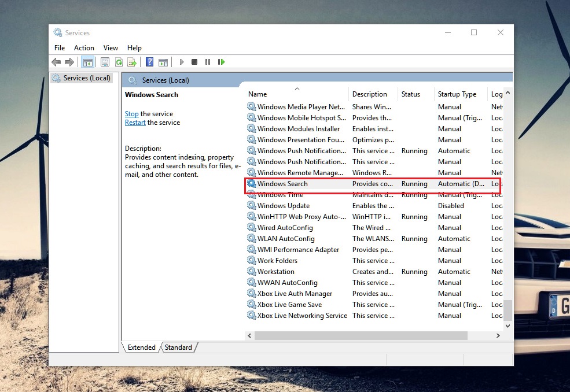Open the Help menu

(134, 48)
